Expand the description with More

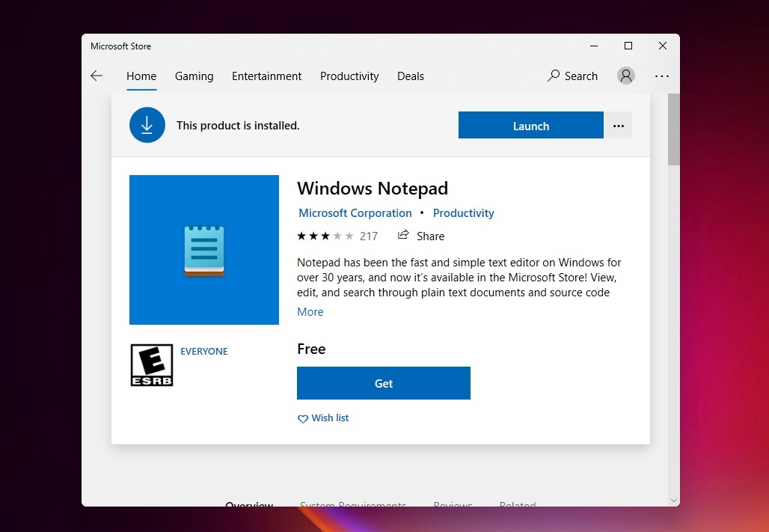310,311
